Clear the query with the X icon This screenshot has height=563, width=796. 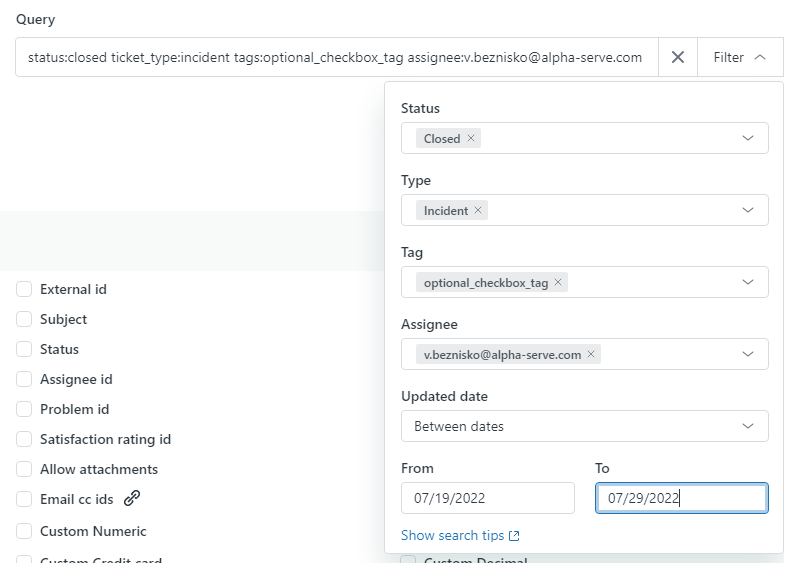coord(677,58)
